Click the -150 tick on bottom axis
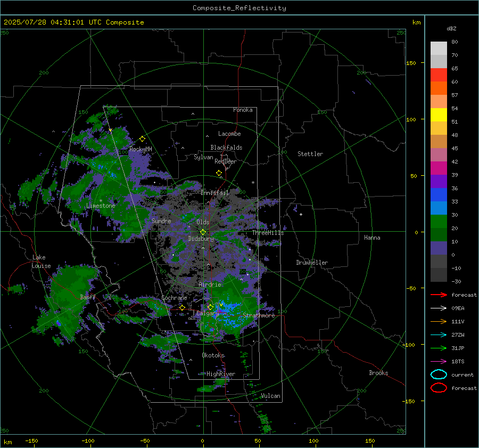The height and width of the screenshot is (448, 479). (31, 441)
